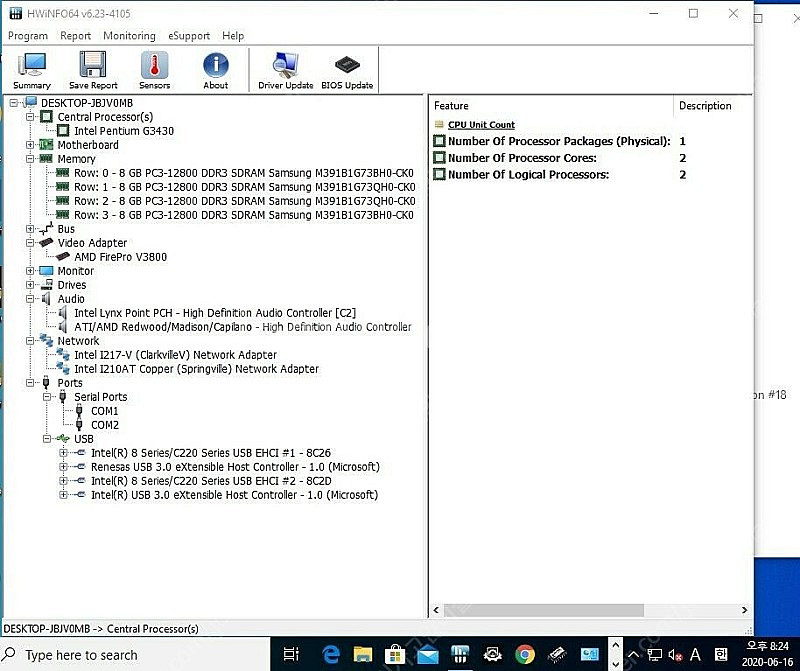Click the Type here to search box

[x=135, y=655]
